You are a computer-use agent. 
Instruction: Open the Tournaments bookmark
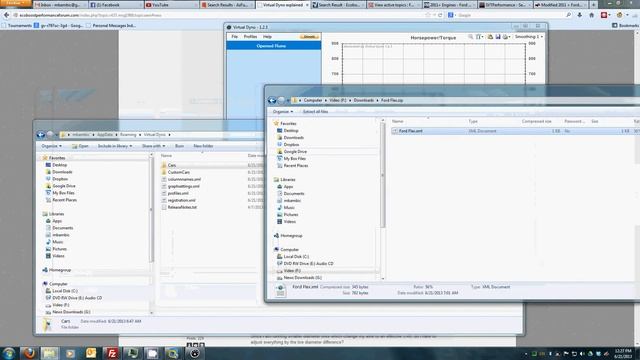pyautogui.click(x=17, y=25)
